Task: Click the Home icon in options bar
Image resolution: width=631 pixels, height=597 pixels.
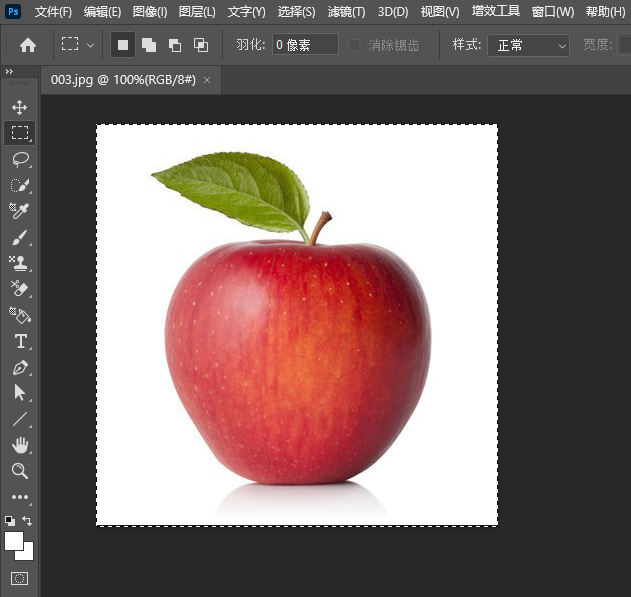Action: click(28, 45)
